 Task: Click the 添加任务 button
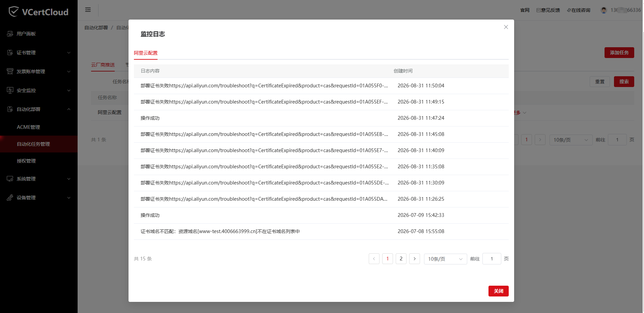coord(619,53)
